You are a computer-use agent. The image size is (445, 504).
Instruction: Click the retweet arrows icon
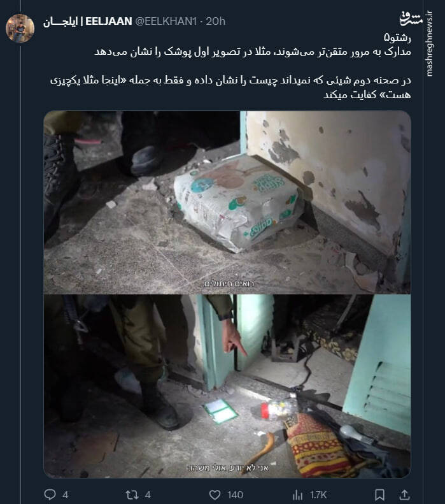coord(132,494)
